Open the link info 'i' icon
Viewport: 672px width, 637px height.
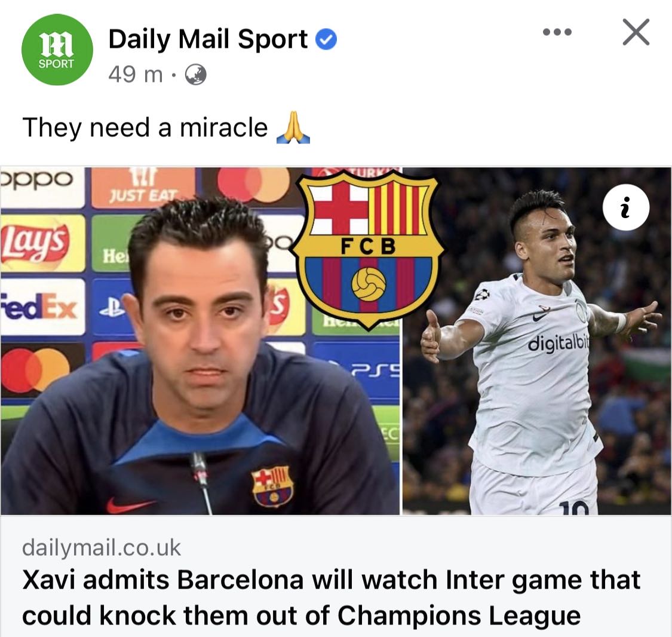[x=626, y=207]
